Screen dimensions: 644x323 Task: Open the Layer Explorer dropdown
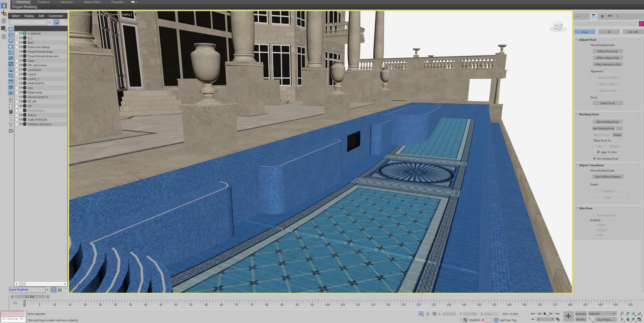(47, 290)
